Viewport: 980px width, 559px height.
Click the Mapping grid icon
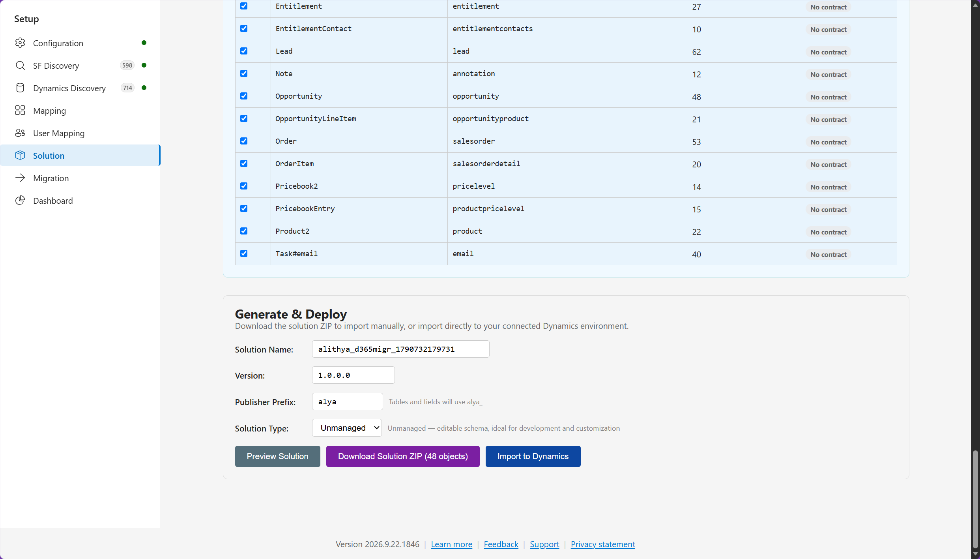(20, 111)
